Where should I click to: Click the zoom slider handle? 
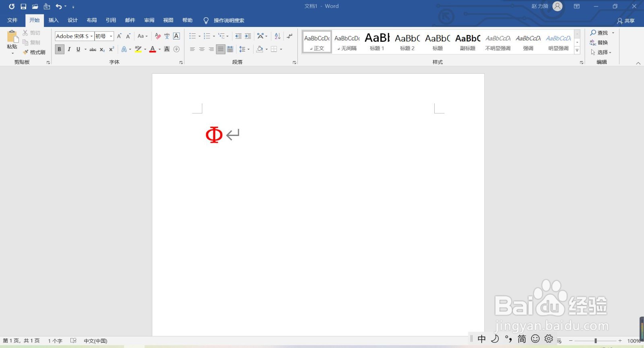point(595,341)
